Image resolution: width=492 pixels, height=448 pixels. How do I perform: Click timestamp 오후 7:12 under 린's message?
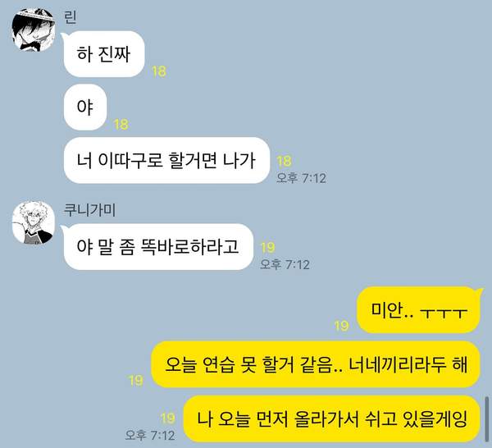point(301,178)
